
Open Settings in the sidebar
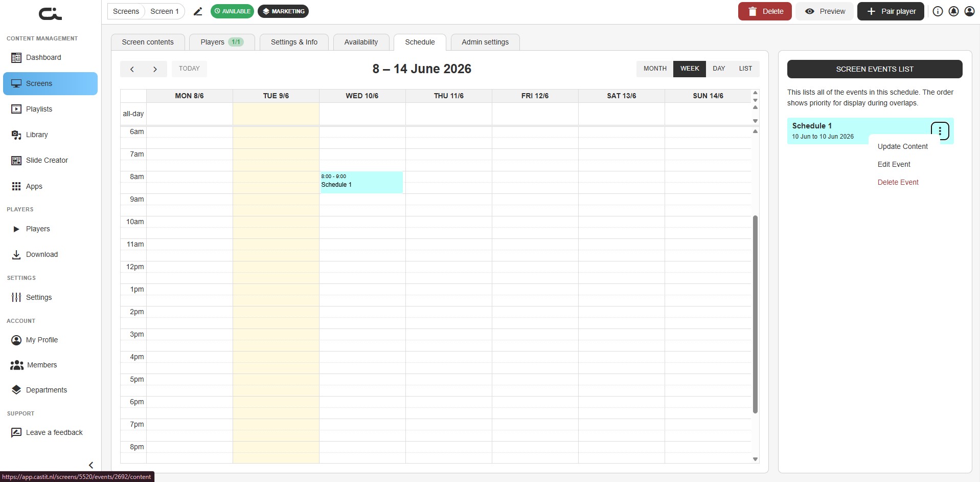click(x=50, y=297)
